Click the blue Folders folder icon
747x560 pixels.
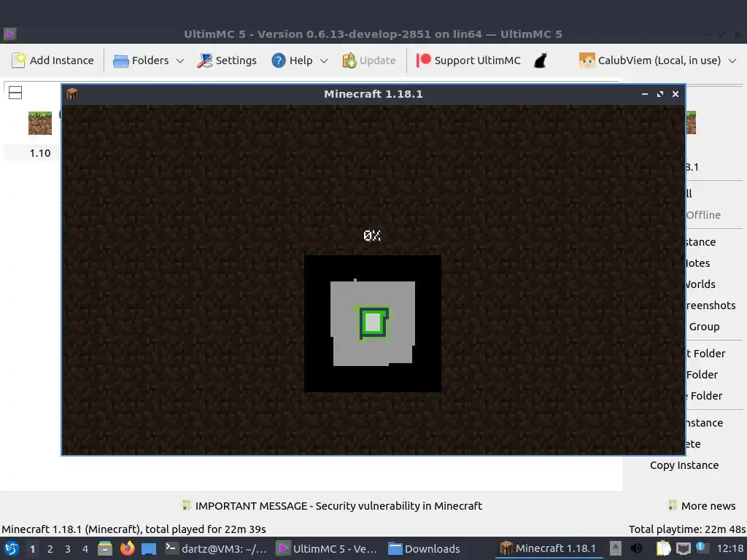coord(120,61)
